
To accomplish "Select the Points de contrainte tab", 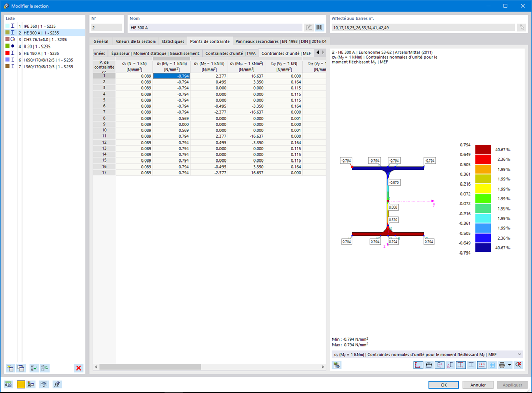I will pos(210,41).
